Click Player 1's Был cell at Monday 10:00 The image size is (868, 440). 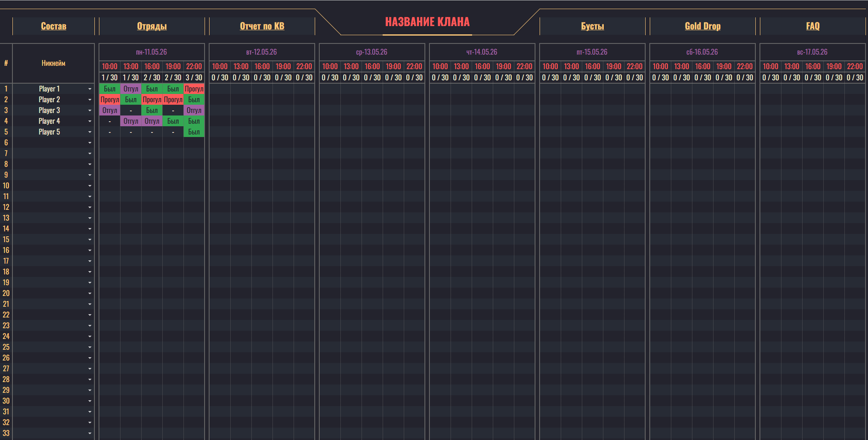click(110, 89)
